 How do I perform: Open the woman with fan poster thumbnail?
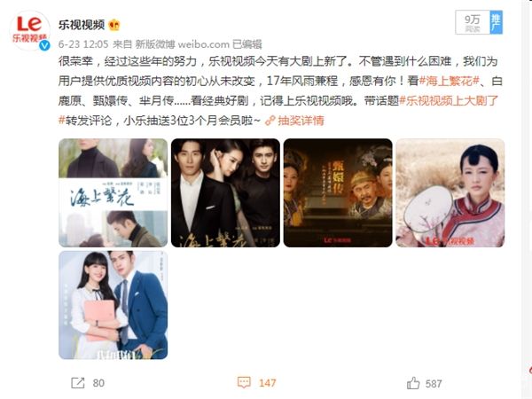click(450, 192)
